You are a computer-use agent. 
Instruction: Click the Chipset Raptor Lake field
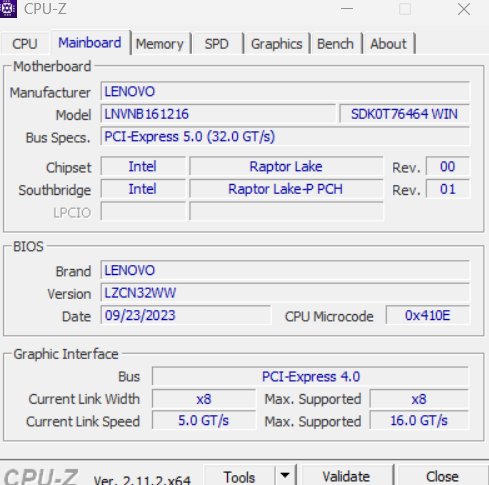[x=286, y=166]
